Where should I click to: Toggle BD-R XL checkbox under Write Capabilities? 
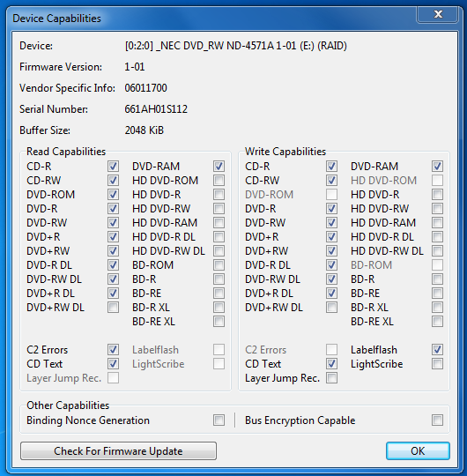(437, 308)
